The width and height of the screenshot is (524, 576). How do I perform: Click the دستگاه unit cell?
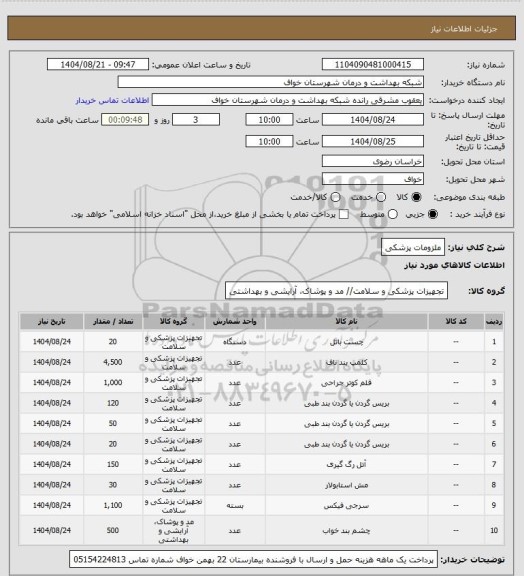(234, 342)
